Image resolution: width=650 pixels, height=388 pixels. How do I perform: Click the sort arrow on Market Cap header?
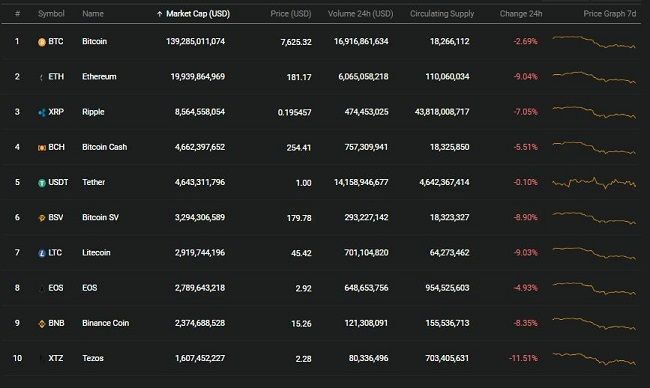click(x=159, y=14)
